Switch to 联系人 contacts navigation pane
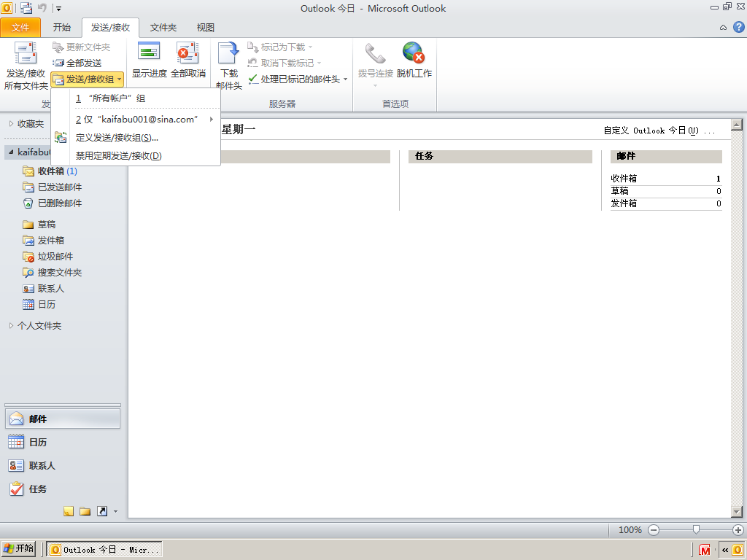The width and height of the screenshot is (747, 560). tap(63, 466)
